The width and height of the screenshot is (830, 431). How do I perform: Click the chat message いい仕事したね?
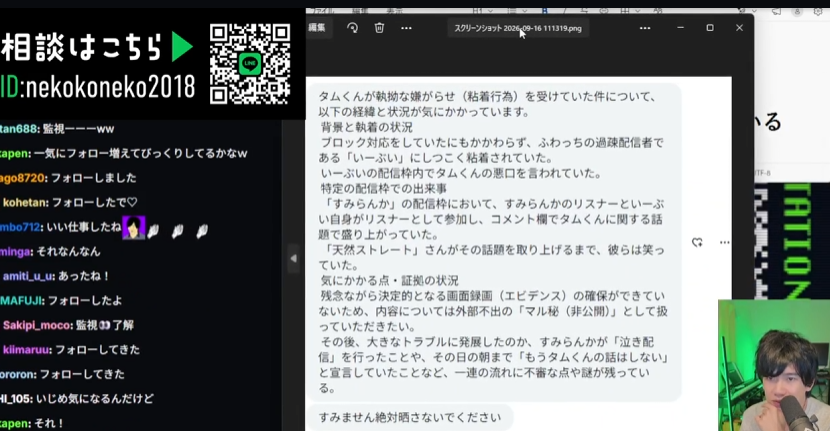click(84, 227)
